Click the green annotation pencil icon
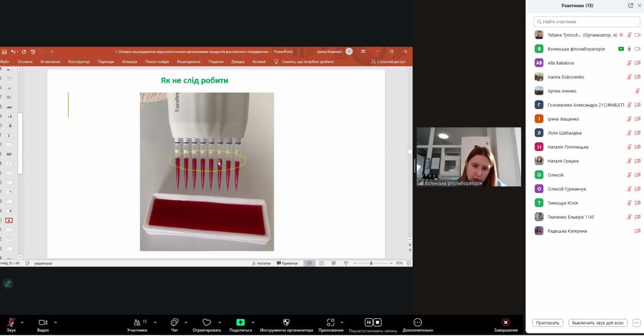Viewport: 644px width, 336px height. click(8, 284)
